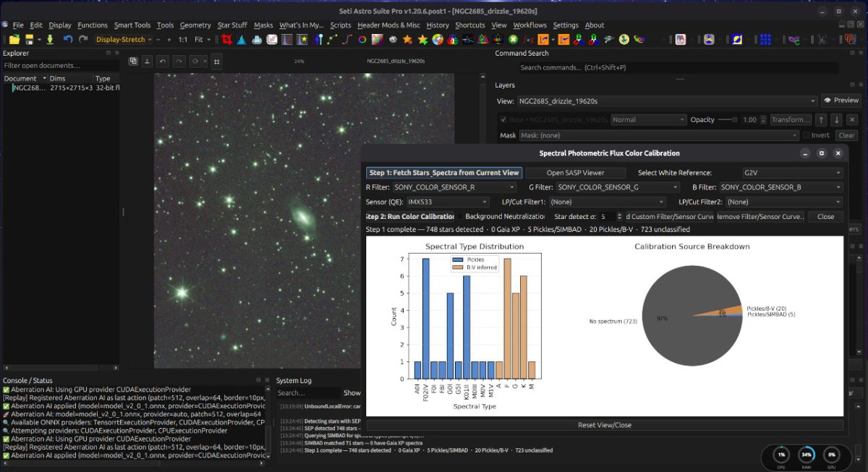The height and width of the screenshot is (472, 868).
Task: Click the red stacked-windows toolbar icon
Action: pyautogui.click(x=851, y=40)
